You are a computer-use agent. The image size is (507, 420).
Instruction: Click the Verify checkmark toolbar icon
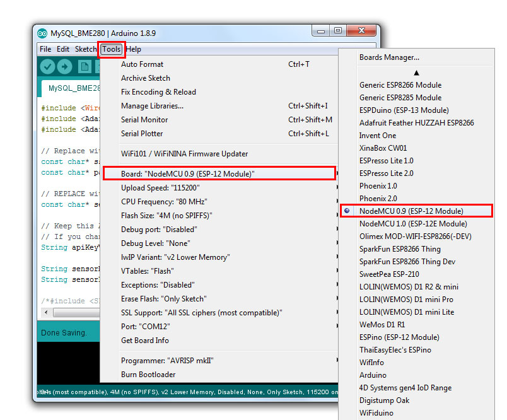(47, 67)
